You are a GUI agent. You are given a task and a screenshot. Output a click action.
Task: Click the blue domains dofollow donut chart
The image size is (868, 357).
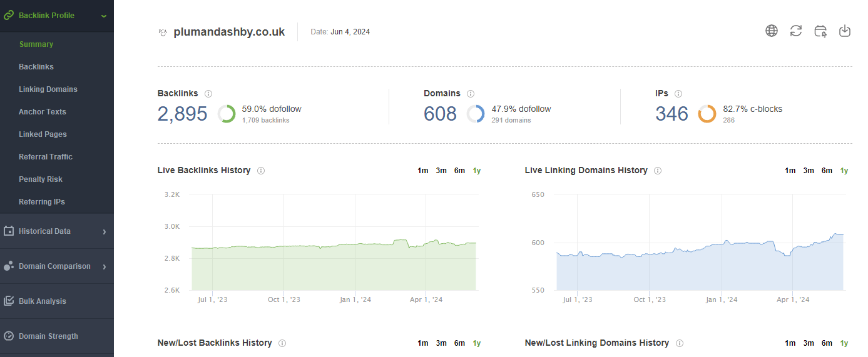click(476, 114)
